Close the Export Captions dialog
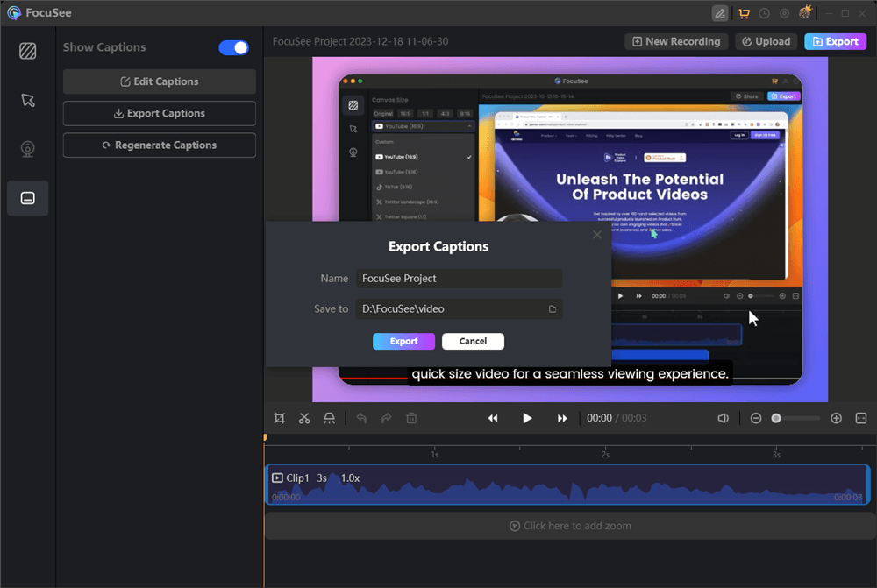877x588 pixels. coord(597,235)
